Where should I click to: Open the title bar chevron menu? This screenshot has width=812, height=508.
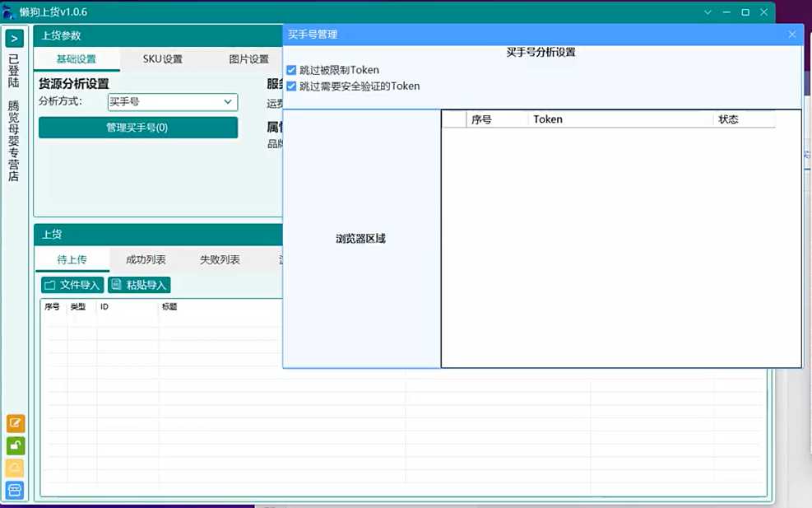pyautogui.click(x=708, y=12)
